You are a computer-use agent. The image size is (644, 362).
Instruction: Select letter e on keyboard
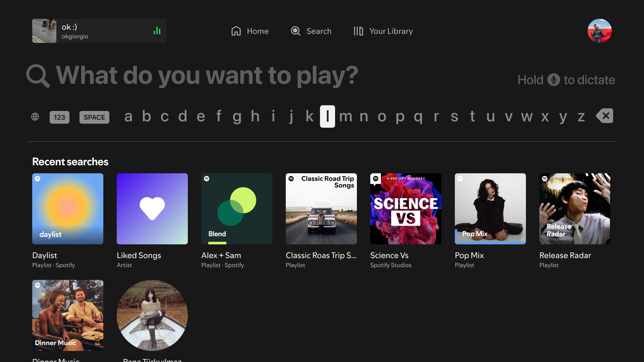[201, 117]
